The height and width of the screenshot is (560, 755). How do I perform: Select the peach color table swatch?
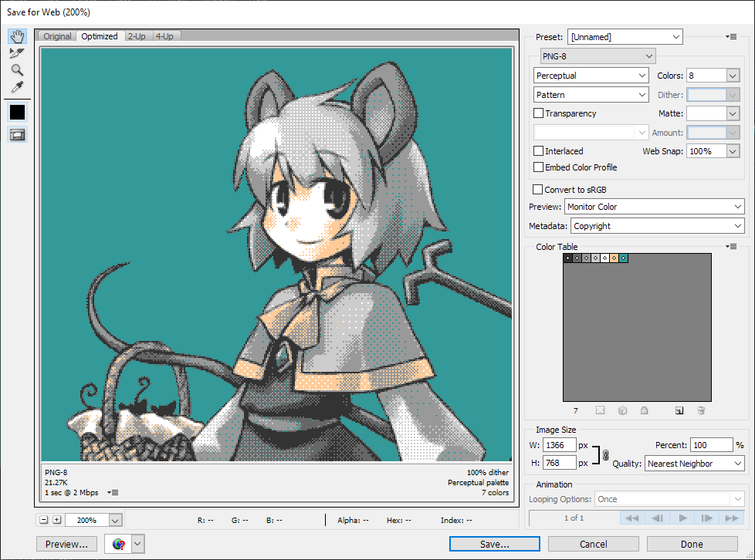(x=614, y=258)
